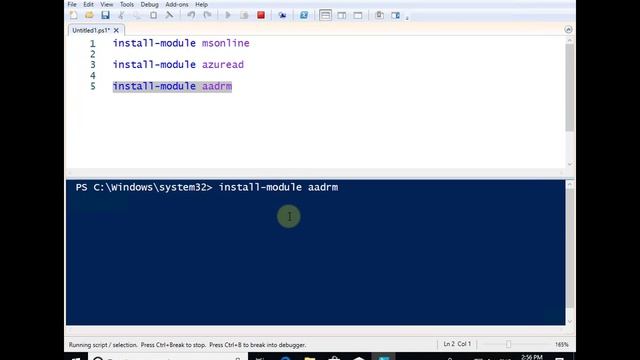The width and height of the screenshot is (640, 360).
Task: Select the Untitled1.ps1 tab
Action: pyautogui.click(x=91, y=30)
